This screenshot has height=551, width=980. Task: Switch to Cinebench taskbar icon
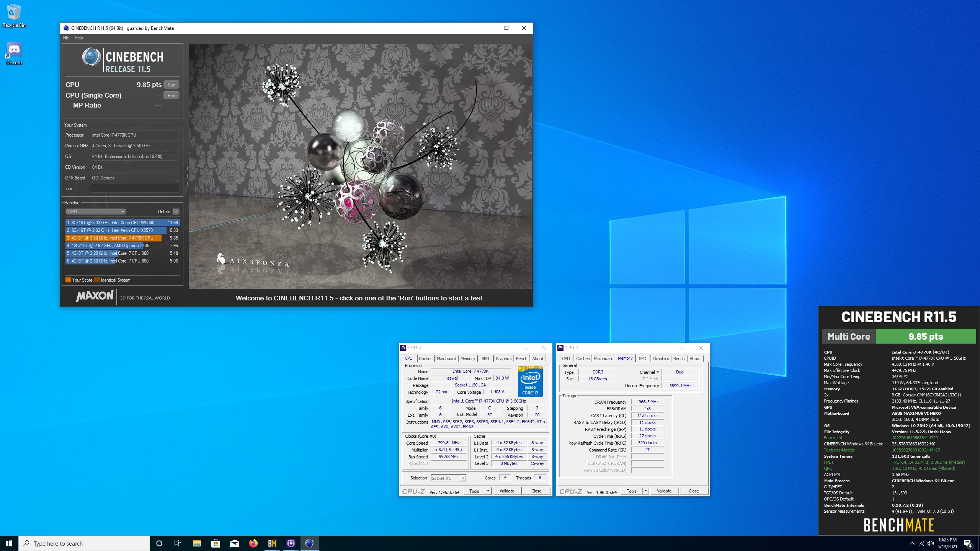click(x=309, y=543)
